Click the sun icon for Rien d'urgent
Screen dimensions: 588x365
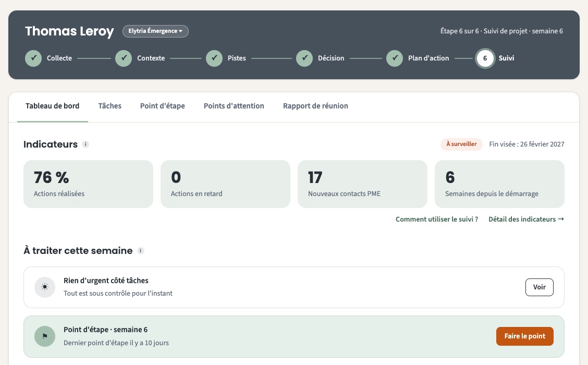pyautogui.click(x=45, y=287)
